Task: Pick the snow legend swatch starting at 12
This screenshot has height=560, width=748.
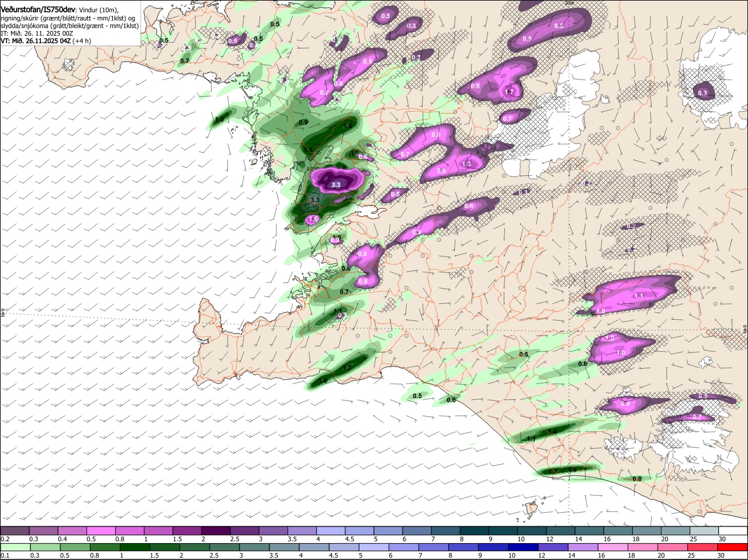Action: 561,530
